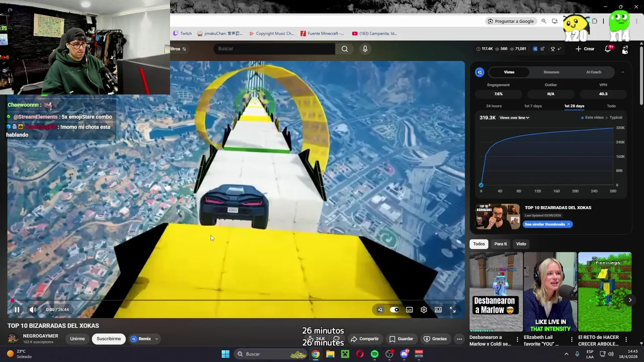Open the vidIQ list icon in toolbar
644x362 pixels.
(x=543, y=49)
